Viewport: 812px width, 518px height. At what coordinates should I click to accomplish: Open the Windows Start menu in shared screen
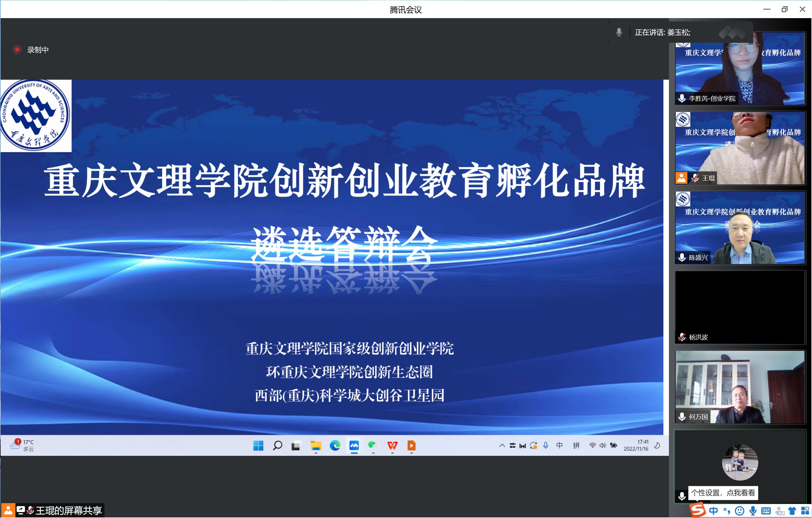[258, 446]
